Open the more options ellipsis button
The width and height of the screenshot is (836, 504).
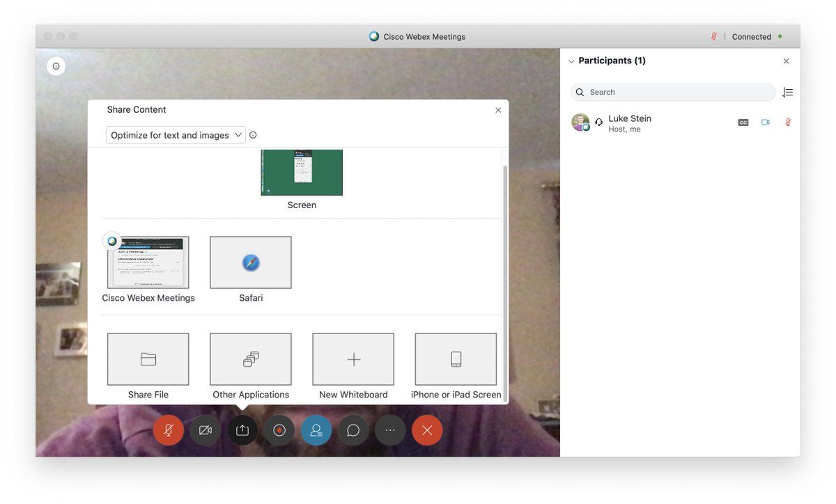(390, 430)
